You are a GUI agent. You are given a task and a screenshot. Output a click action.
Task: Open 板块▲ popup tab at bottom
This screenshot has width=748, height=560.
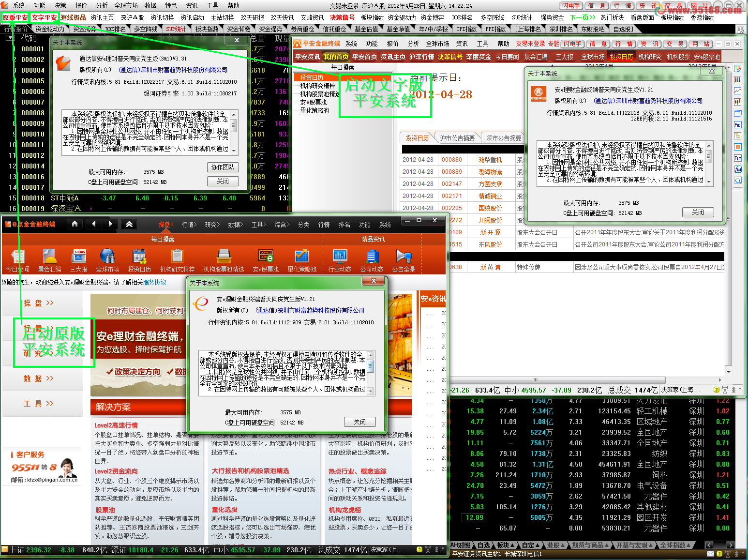click(x=506, y=545)
